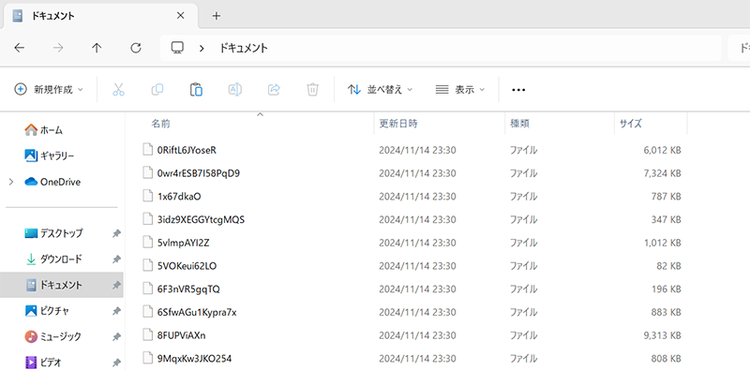Open the 新規作成 dropdown
Viewport: 750px width, 370px height.
click(49, 89)
